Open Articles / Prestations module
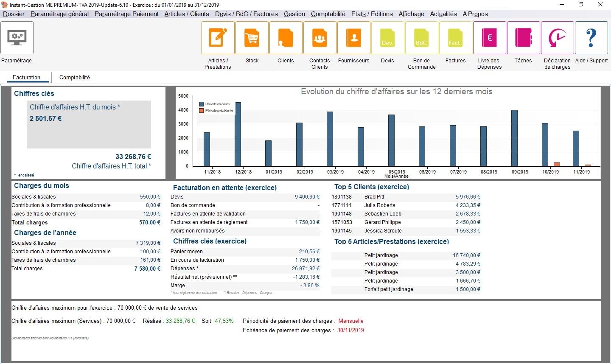The width and height of the screenshot is (611, 364). pyautogui.click(x=218, y=38)
